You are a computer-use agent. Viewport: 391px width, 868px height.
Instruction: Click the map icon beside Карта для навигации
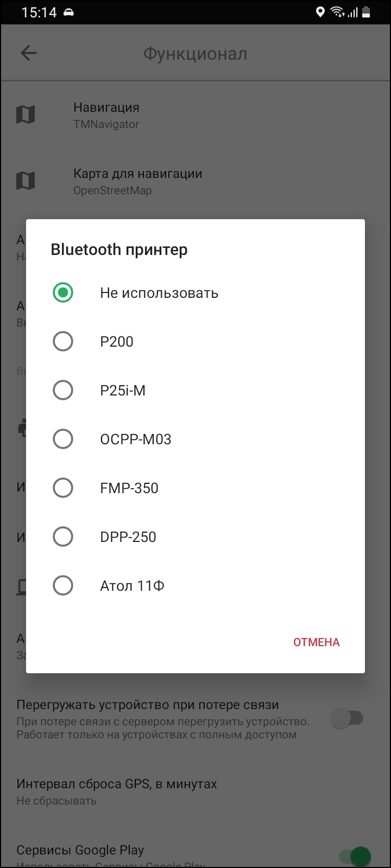[26, 181]
